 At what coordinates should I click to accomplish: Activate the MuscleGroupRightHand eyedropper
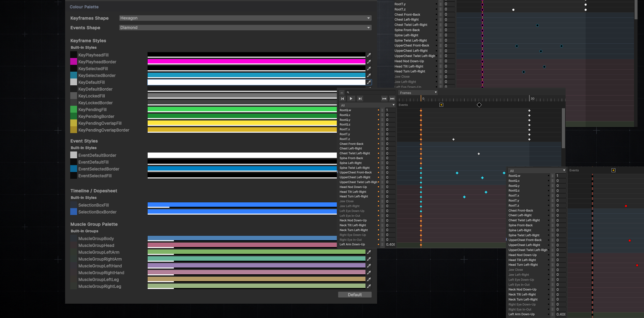tap(369, 273)
